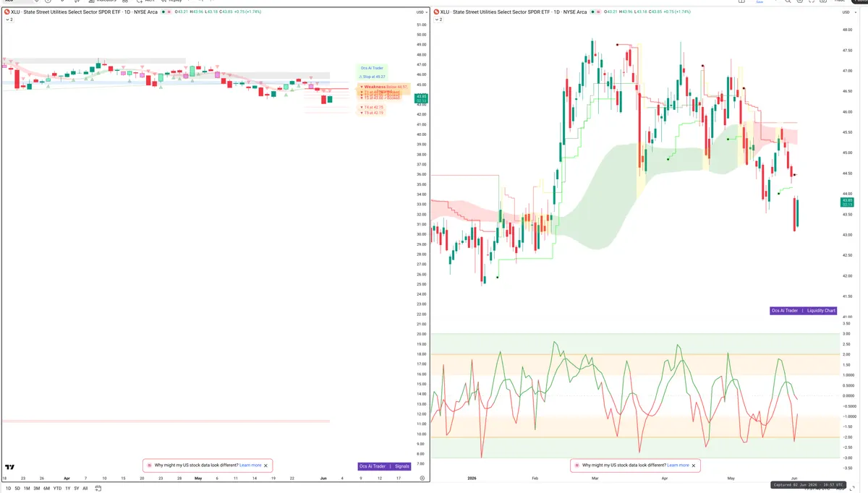Click XLU logo icon on right chart
868x493 pixels.
point(436,12)
